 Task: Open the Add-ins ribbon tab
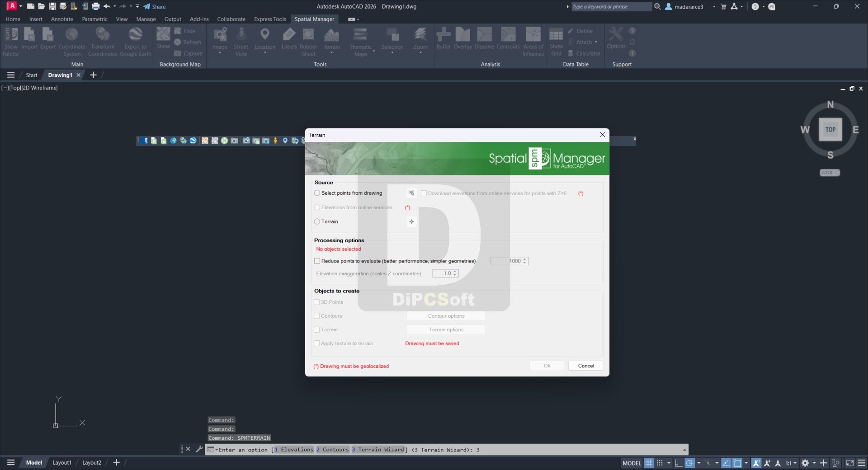coord(199,19)
